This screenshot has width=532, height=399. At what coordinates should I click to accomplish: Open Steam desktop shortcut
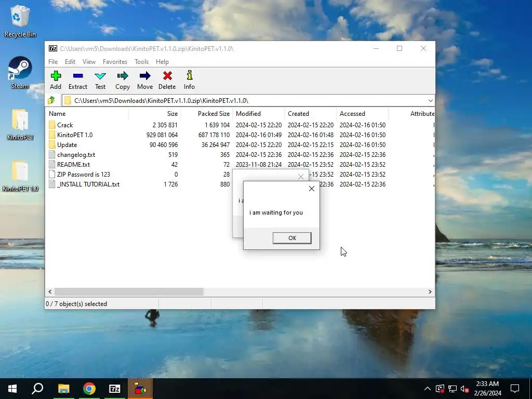click(x=20, y=73)
